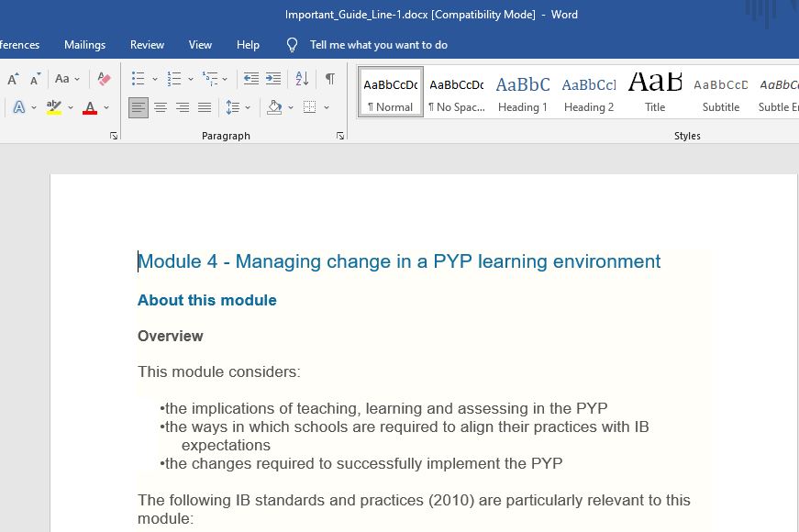
Task: Apply the No Spacing style
Action: point(457,93)
